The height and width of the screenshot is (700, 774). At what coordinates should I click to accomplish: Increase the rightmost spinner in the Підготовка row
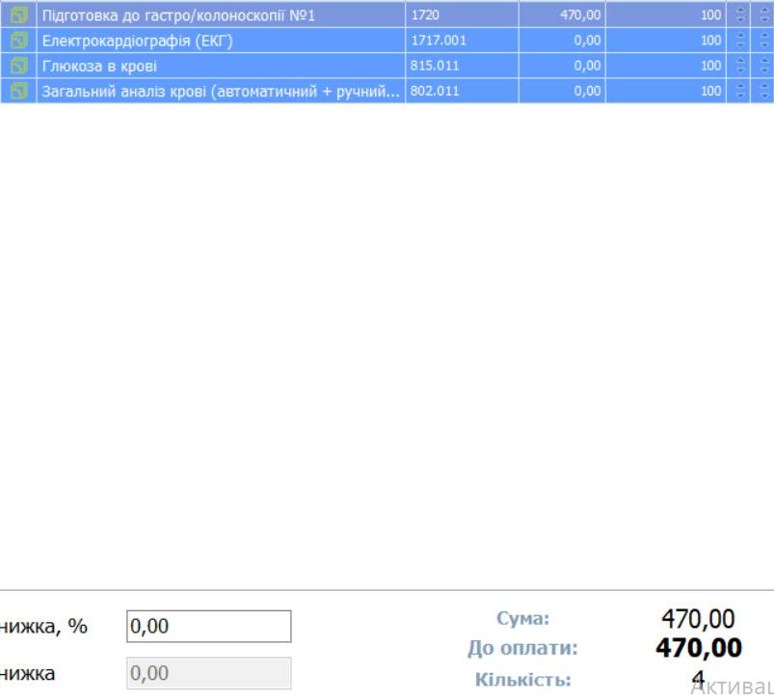pyautogui.click(x=764, y=11)
